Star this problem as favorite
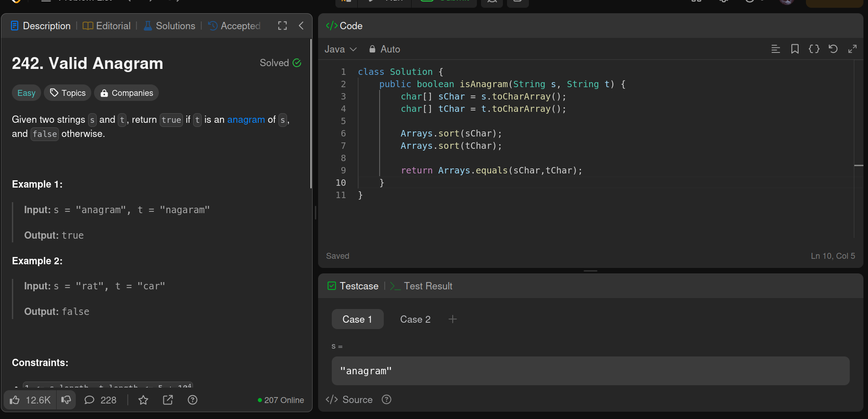 143,400
